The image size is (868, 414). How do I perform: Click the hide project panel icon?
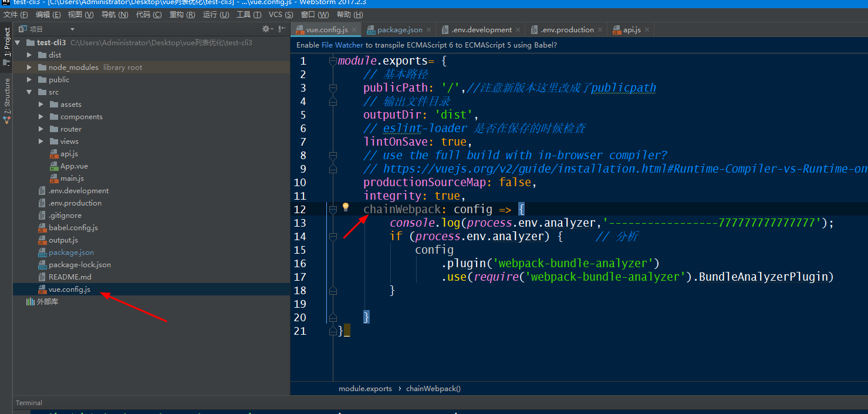(282, 29)
